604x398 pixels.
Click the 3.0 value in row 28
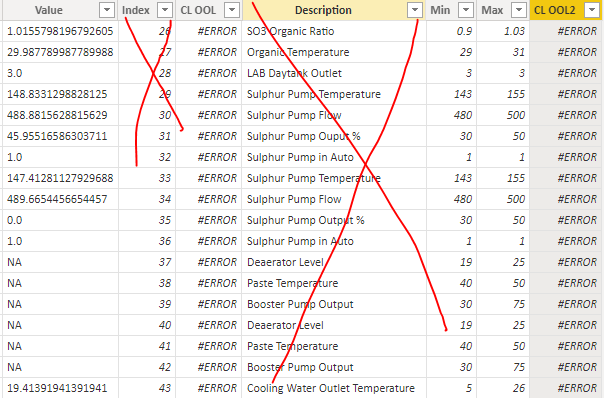[15, 73]
